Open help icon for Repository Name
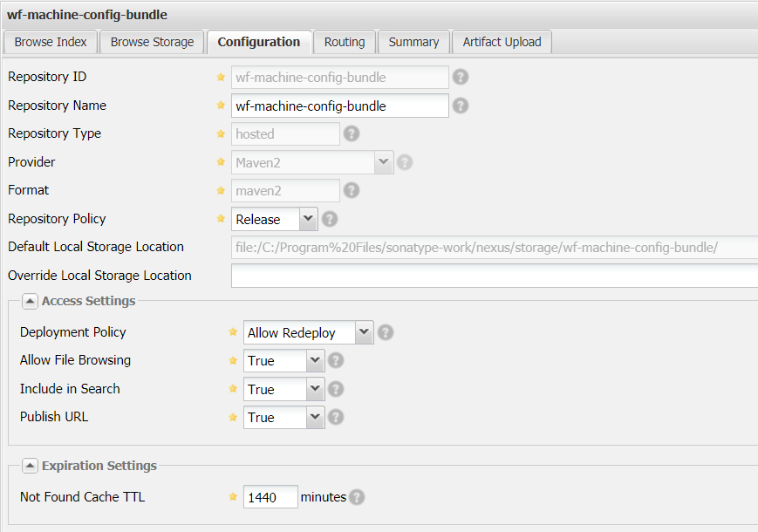The height and width of the screenshot is (532, 758). [x=461, y=106]
